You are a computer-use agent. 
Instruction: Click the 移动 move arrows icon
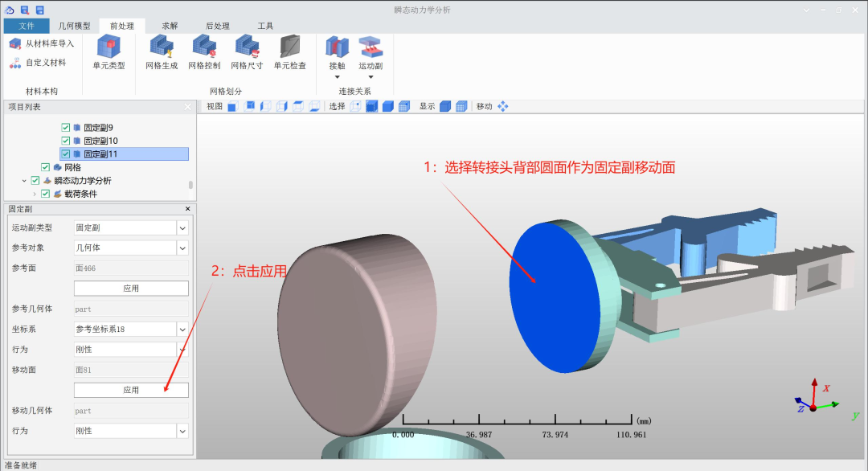(502, 106)
